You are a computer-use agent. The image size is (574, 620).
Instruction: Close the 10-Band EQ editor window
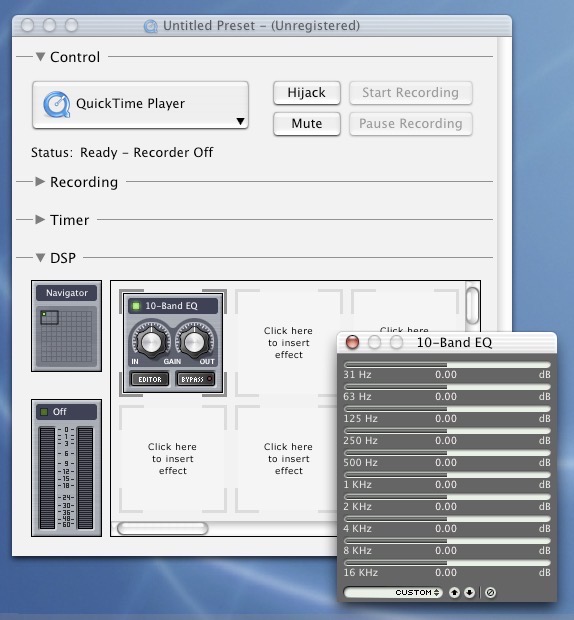point(352,342)
